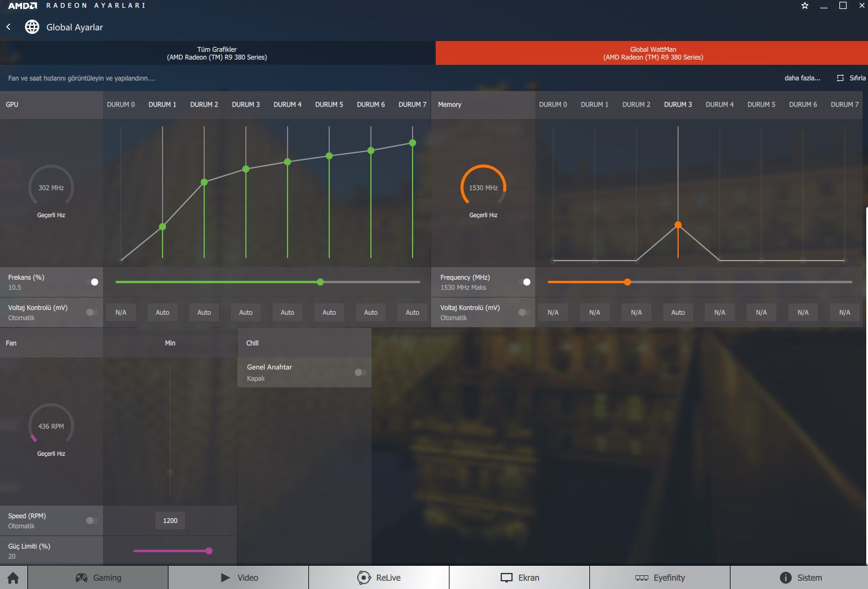This screenshot has width=868, height=589.
Task: Click the fan speed 1200 field
Action: click(170, 521)
